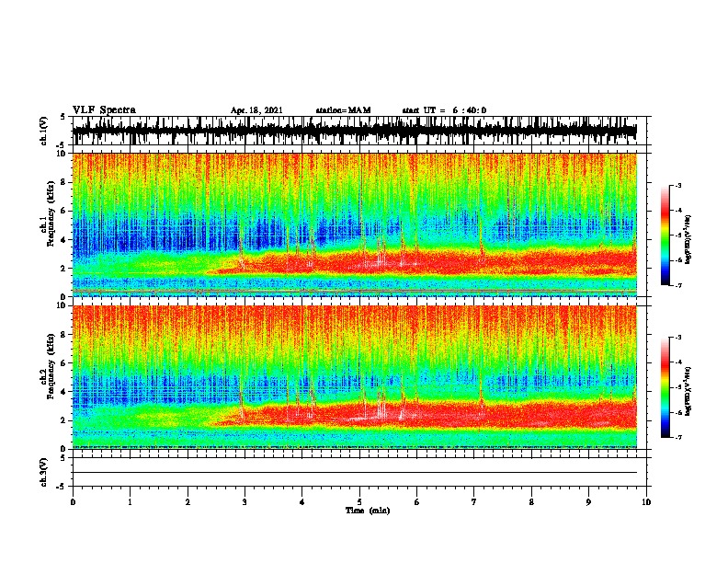The height and width of the screenshot is (563, 728).
Task: Click the "-7" label on ch.2 colorbar
Action: click(678, 437)
